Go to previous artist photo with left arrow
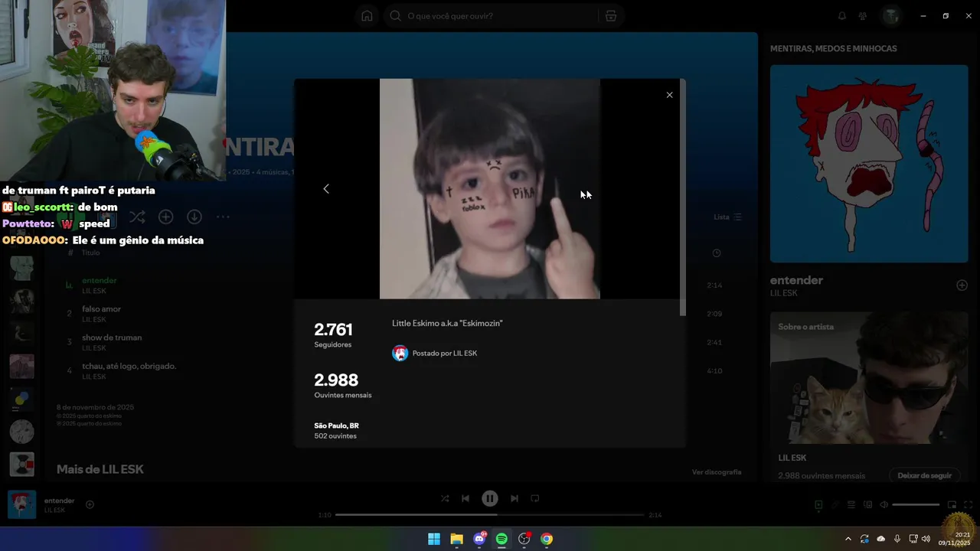 (326, 188)
